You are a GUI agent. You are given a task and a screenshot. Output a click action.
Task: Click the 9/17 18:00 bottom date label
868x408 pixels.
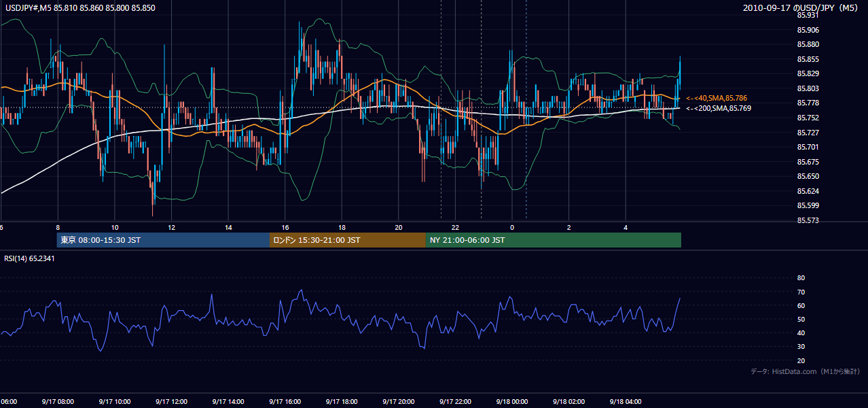click(342, 401)
